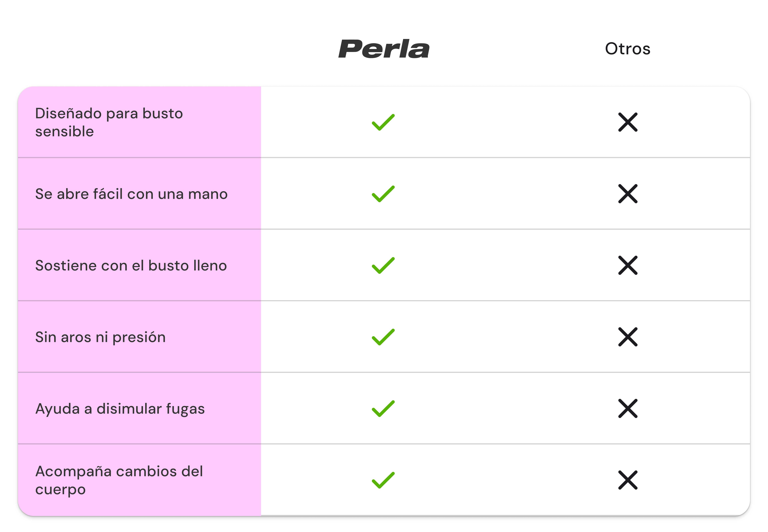Click the X mark for Sin aros ni presión
The image size is (768, 532).
(628, 337)
